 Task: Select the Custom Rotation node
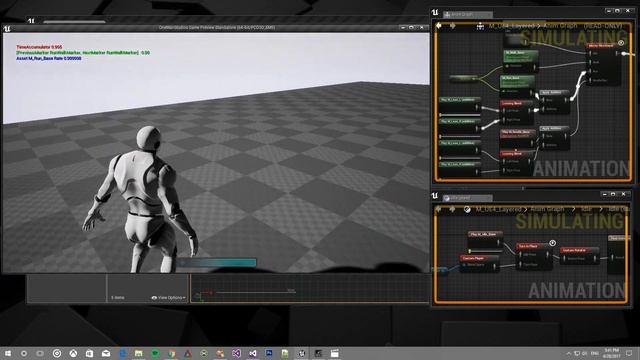[x=579, y=255]
